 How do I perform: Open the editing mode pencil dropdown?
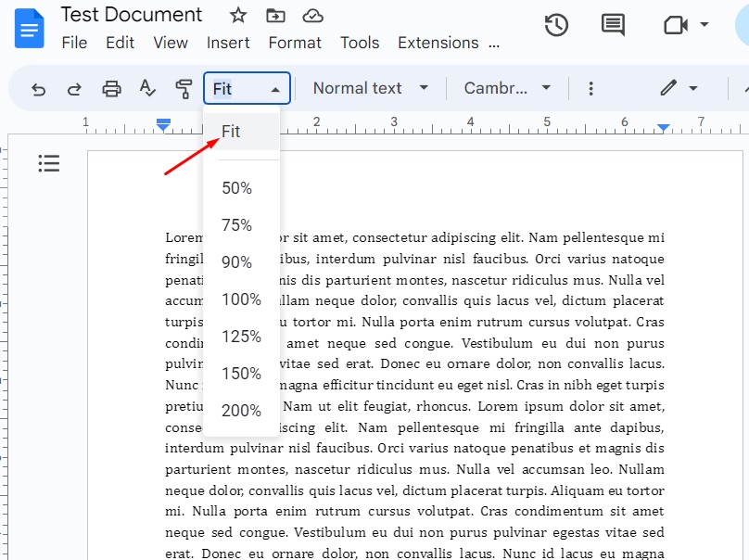[x=679, y=88]
